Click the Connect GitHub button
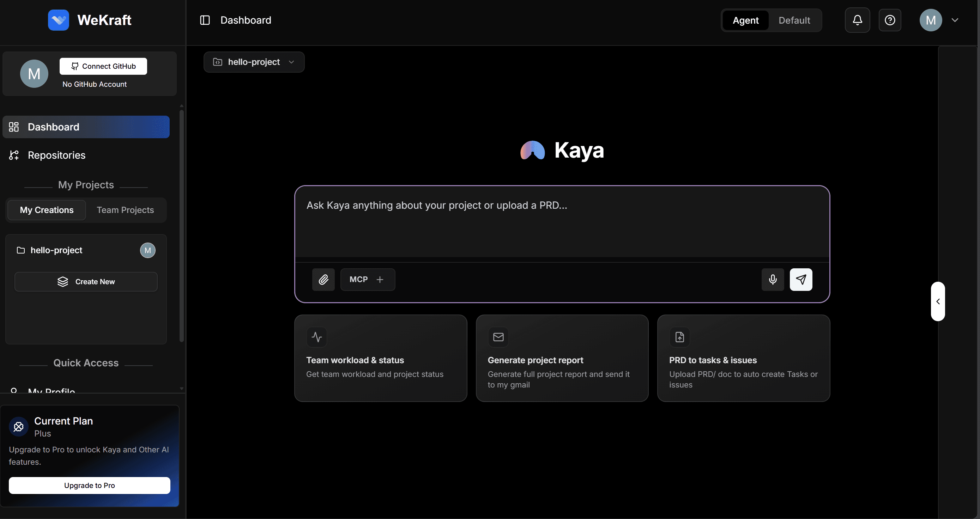Screen dimensions: 980x519 103,66
